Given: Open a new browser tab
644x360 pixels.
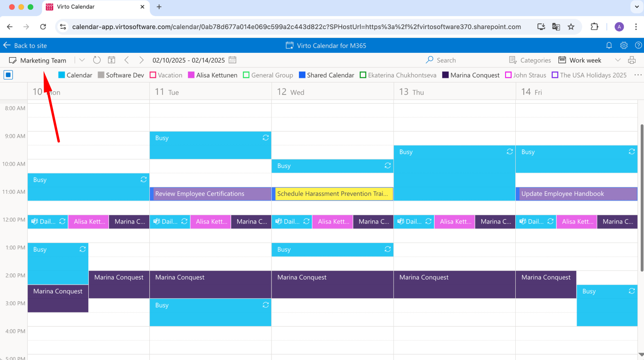Looking at the screenshot, I should click(x=159, y=7).
